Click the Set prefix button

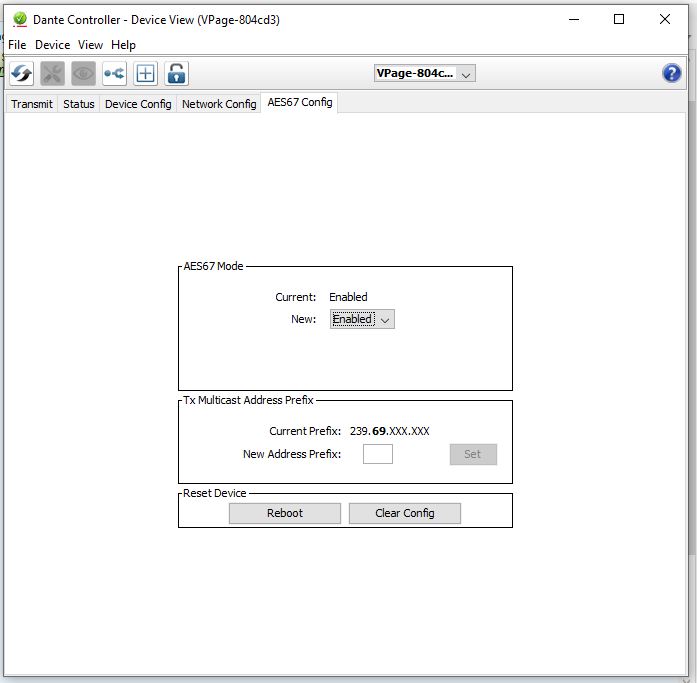pos(473,454)
